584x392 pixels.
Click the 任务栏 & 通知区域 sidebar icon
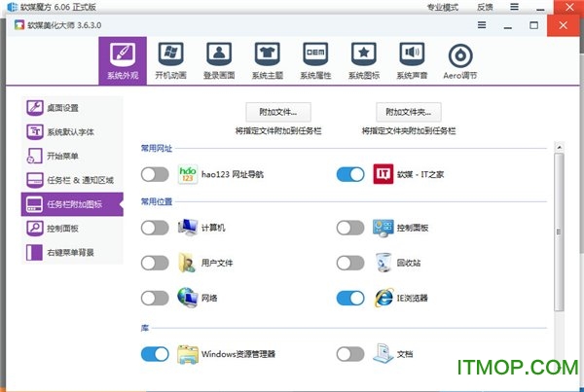point(35,180)
